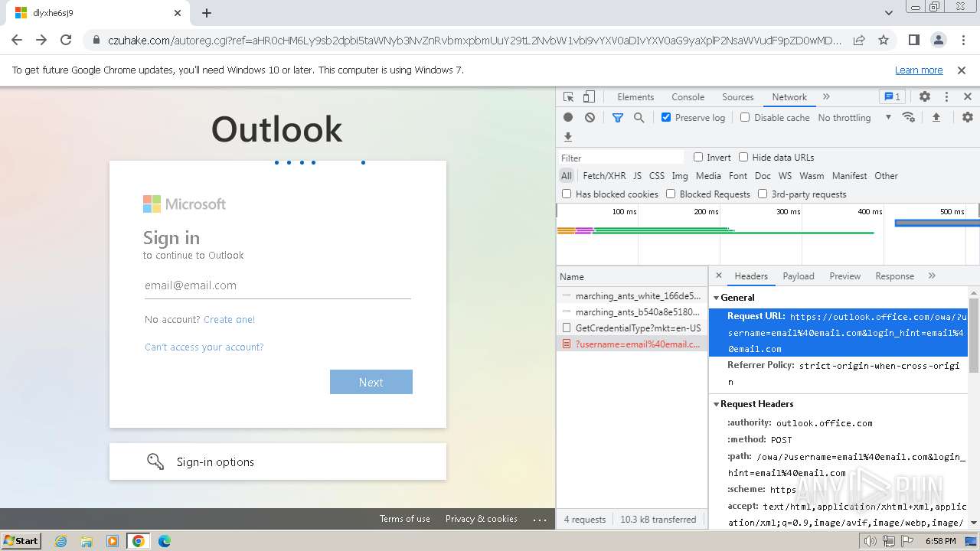Open the Create one! link
This screenshot has width=980, height=551.
click(230, 320)
